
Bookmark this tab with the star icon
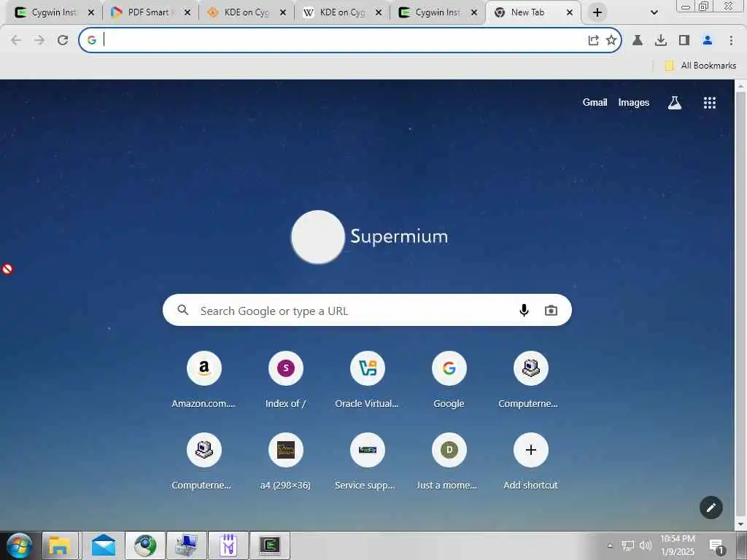611,41
